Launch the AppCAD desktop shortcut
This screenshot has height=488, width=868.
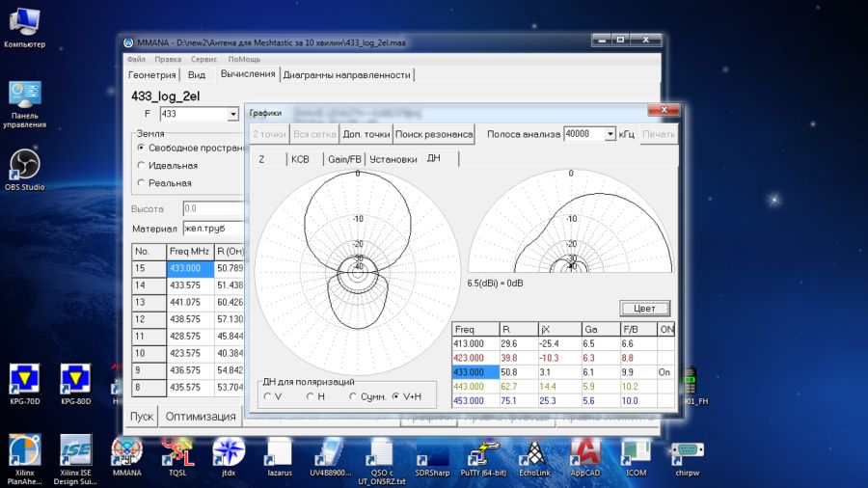586,453
